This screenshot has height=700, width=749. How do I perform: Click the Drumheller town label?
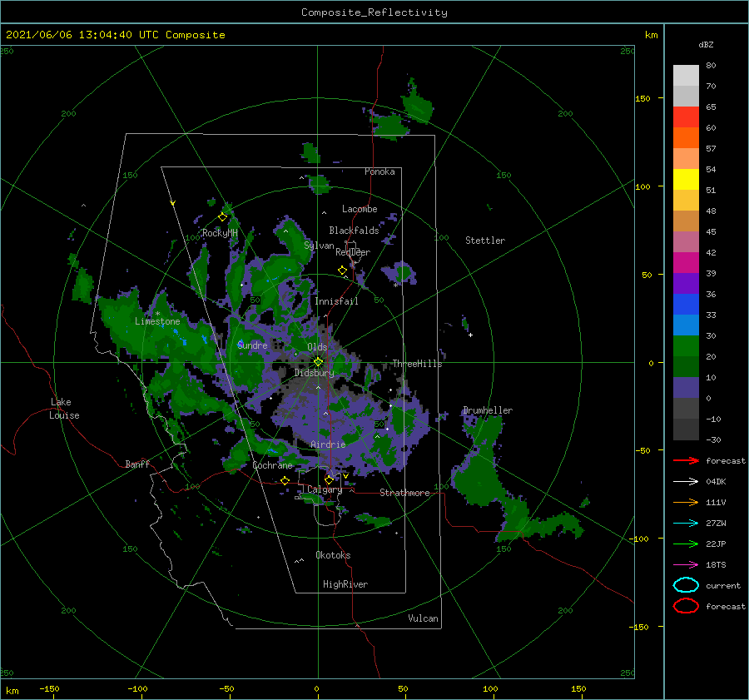488,410
